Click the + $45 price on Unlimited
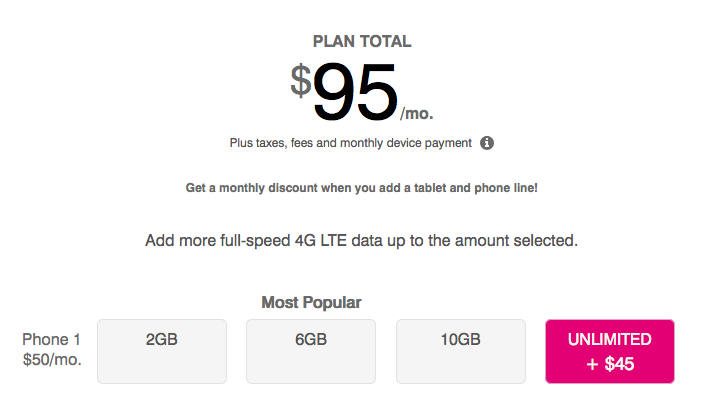 609,365
